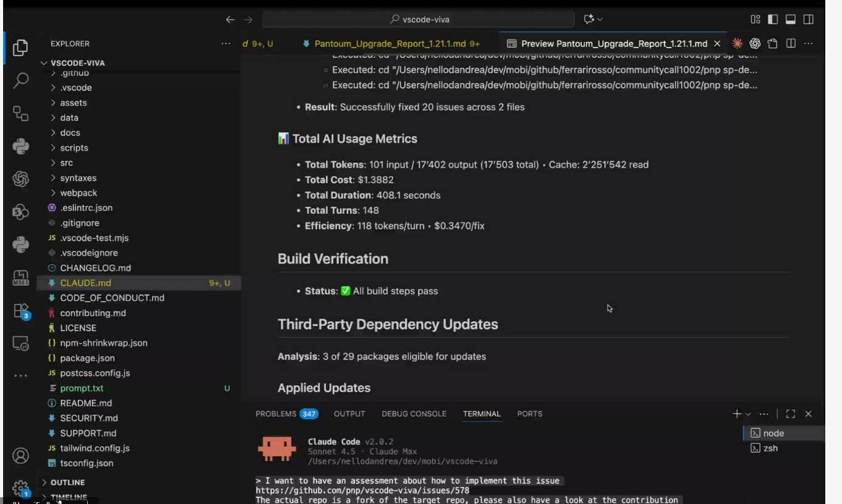
Task: Split the editor to the right
Action: point(791,44)
